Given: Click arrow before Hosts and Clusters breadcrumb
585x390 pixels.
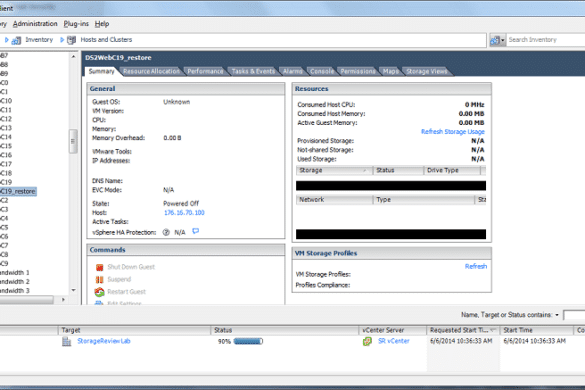Looking at the screenshot, I should click(62, 40).
